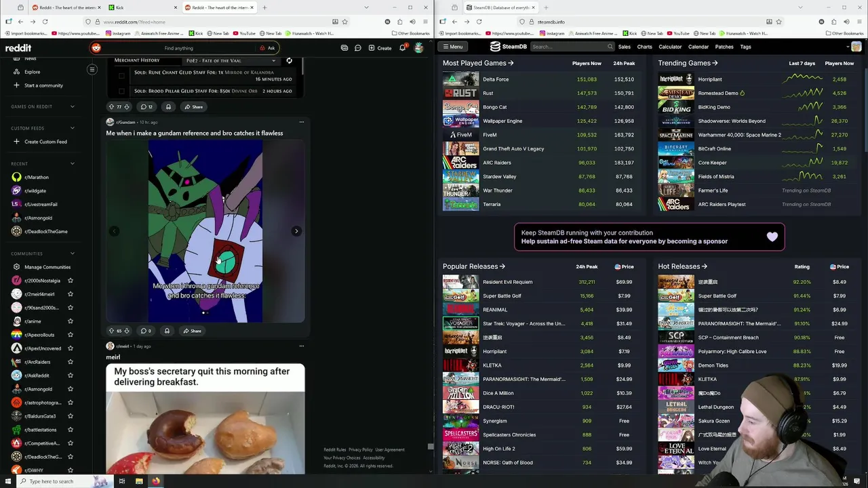Open Reddit user avatar menu
The image size is (868, 488).
click(x=419, y=47)
